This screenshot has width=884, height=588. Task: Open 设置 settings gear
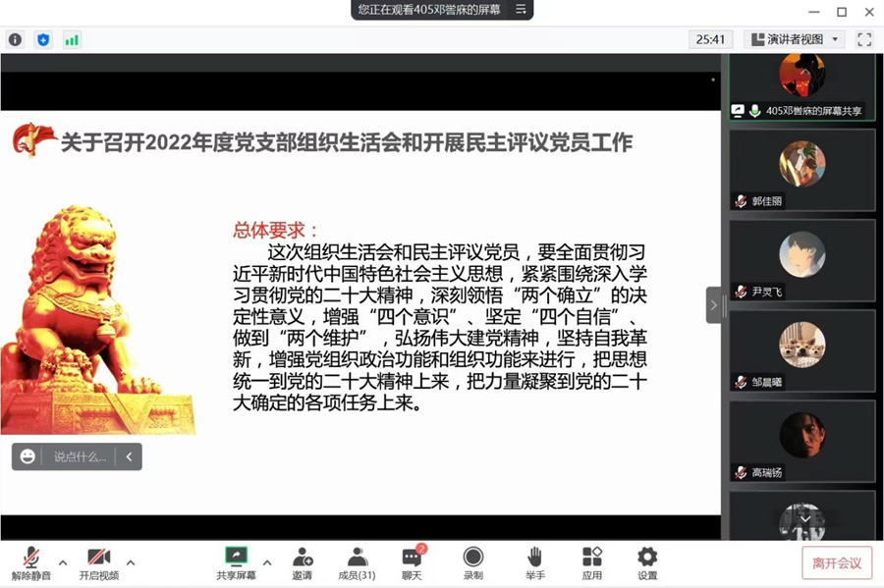click(x=647, y=563)
